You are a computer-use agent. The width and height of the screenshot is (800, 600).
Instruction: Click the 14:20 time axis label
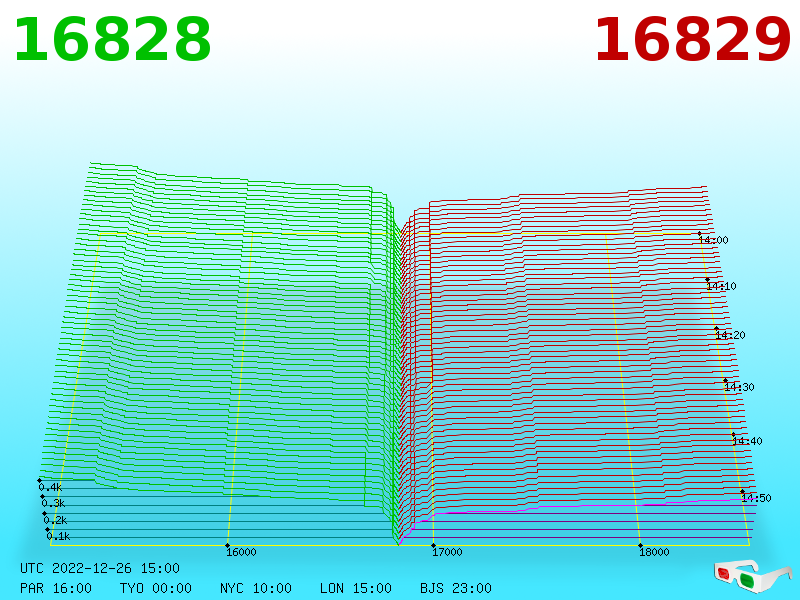click(x=730, y=335)
